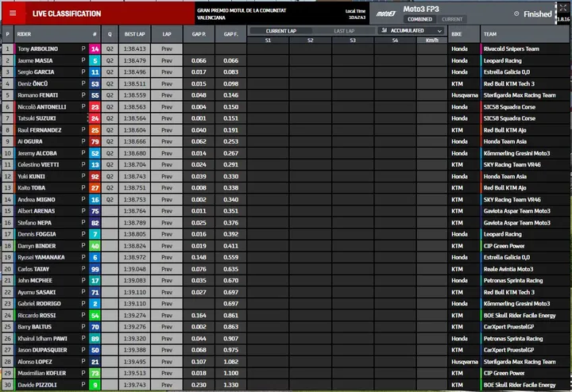The width and height of the screenshot is (572, 392).
Task: Click Darryn BINDER's number 40 badge
Action: pos(95,246)
